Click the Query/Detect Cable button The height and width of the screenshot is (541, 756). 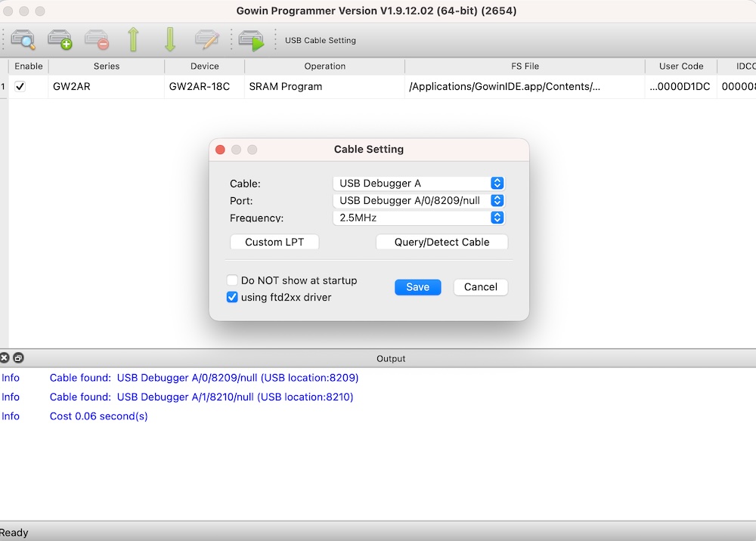pyautogui.click(x=442, y=243)
